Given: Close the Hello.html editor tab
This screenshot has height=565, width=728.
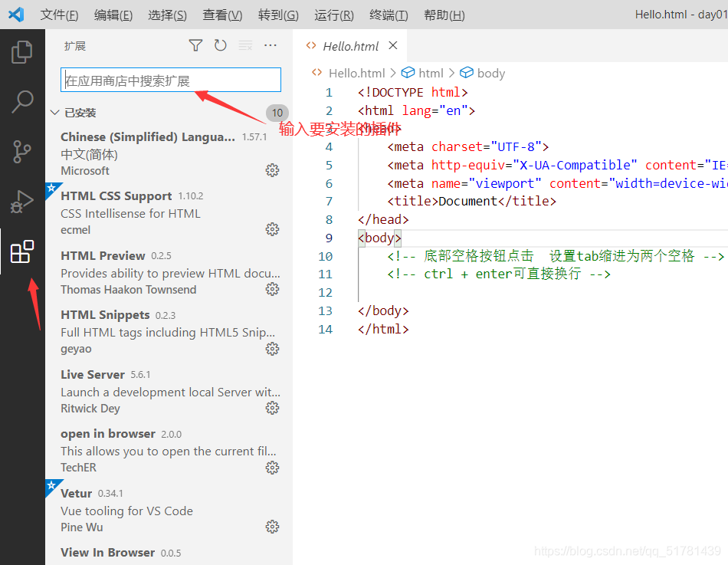Looking at the screenshot, I should (393, 45).
